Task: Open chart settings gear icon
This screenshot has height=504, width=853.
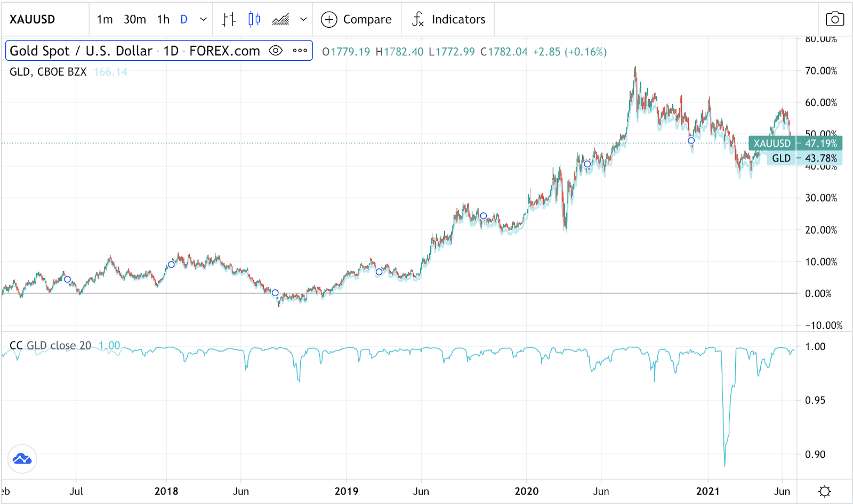Action: tap(825, 491)
